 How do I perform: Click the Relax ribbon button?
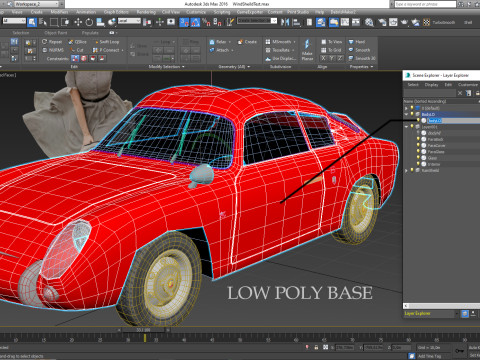tap(218, 42)
